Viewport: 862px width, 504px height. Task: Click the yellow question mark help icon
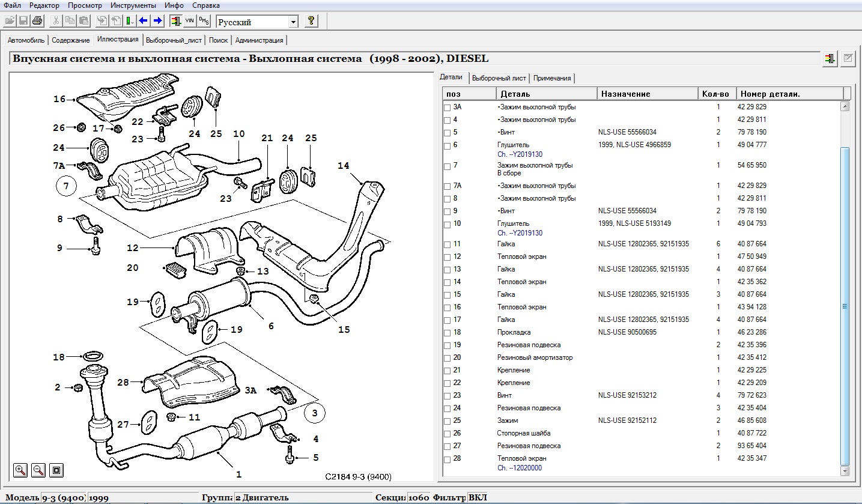[x=311, y=21]
